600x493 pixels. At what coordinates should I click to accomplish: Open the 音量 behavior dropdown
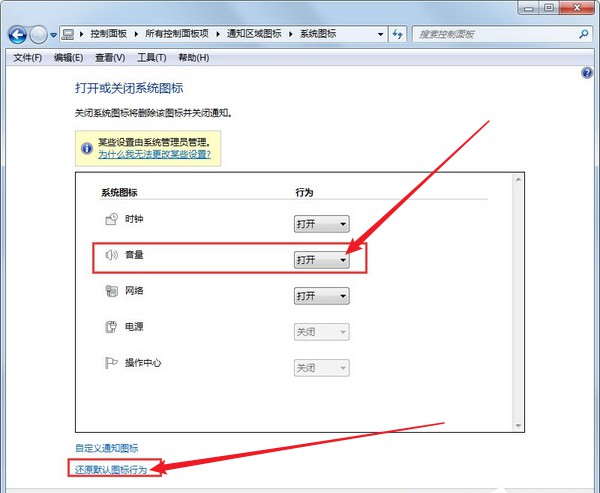coord(321,260)
